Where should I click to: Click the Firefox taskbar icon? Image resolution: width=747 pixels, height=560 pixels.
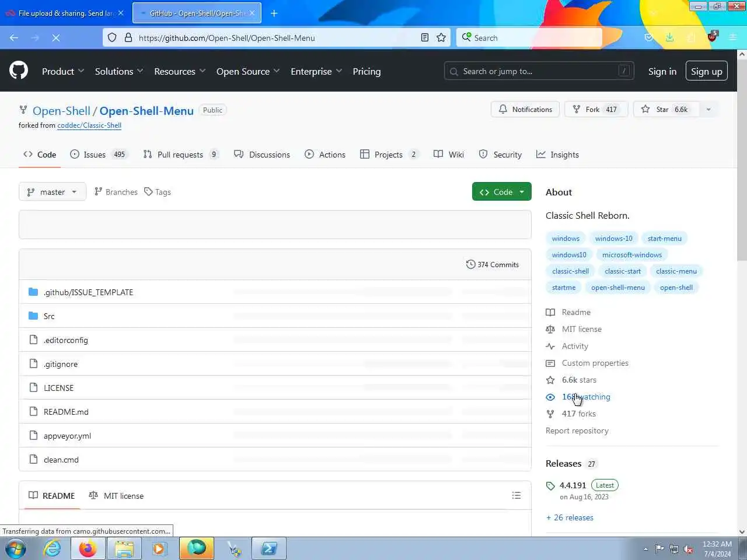point(88,549)
